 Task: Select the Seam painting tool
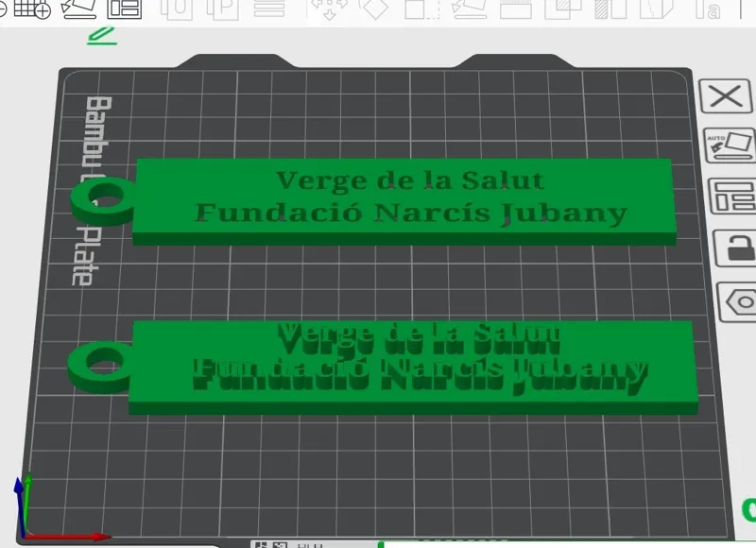click(x=656, y=9)
